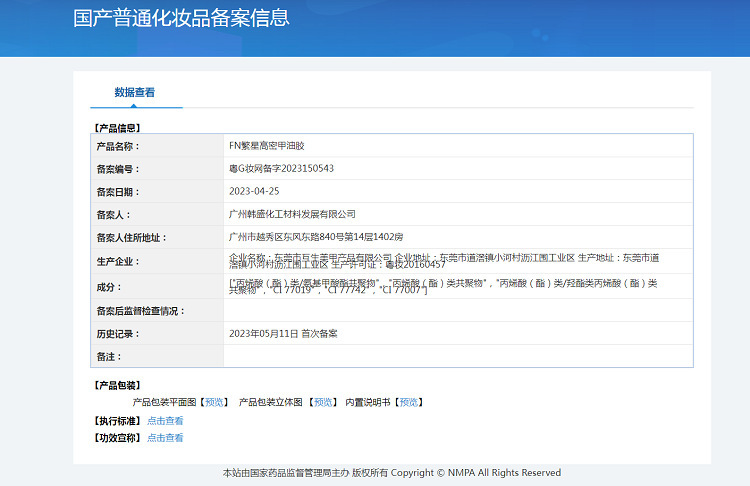Click the 产品名称 label
The width and height of the screenshot is (750, 486).
(x=118, y=146)
